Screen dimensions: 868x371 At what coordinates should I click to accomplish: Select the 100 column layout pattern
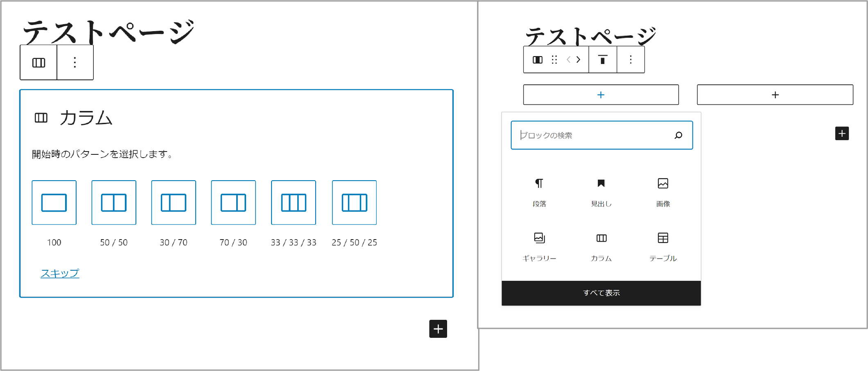pos(54,203)
